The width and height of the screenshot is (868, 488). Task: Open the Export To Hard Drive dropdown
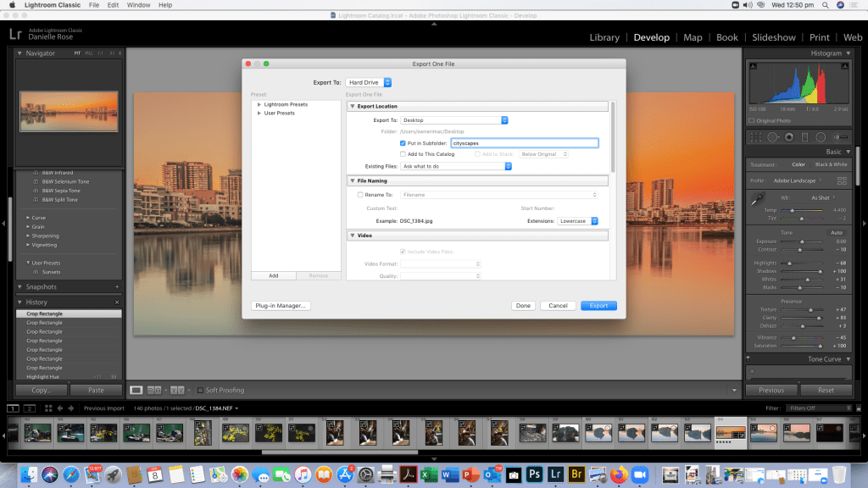tap(369, 82)
